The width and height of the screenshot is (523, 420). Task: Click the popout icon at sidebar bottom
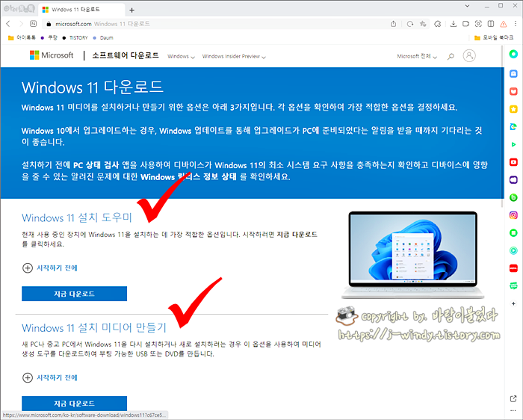tap(513, 398)
